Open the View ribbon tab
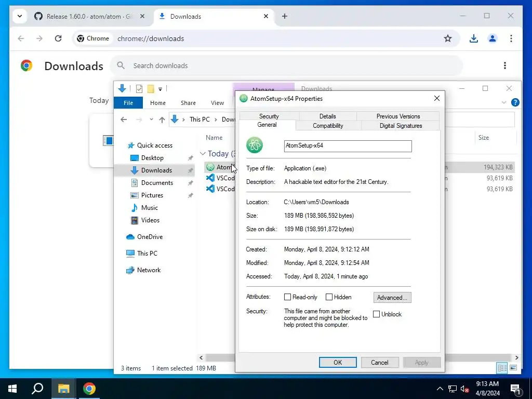The height and width of the screenshot is (399, 532). 217,103
